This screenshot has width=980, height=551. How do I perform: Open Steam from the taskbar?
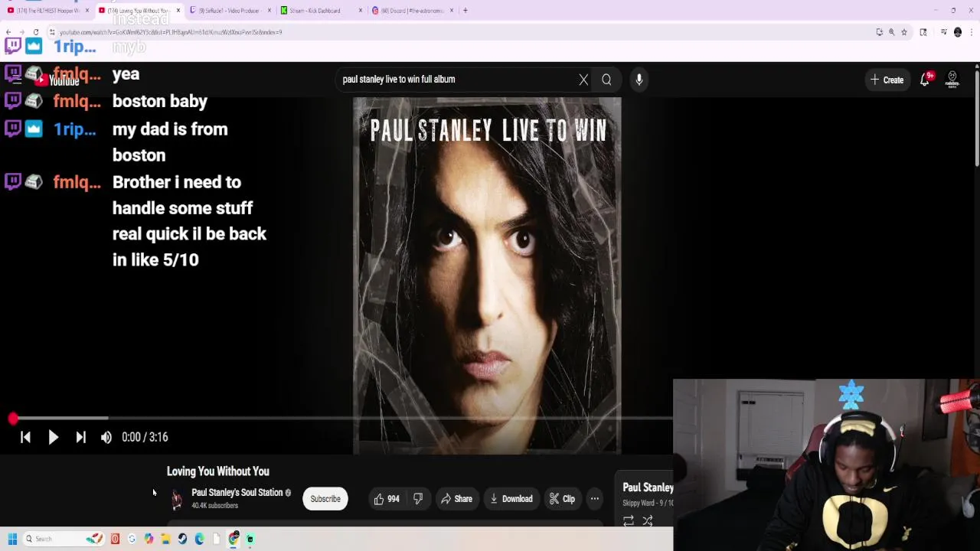click(x=182, y=539)
